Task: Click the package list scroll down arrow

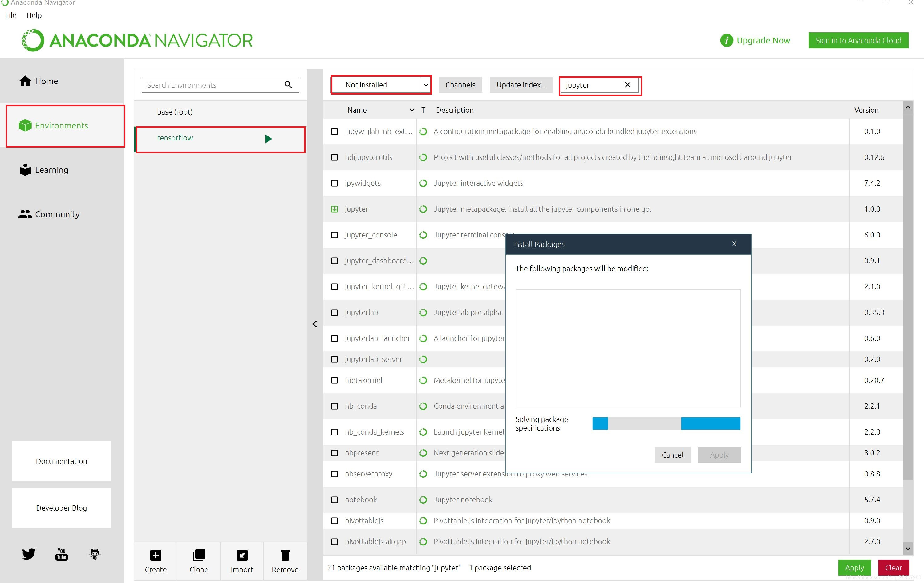Action: (x=907, y=549)
